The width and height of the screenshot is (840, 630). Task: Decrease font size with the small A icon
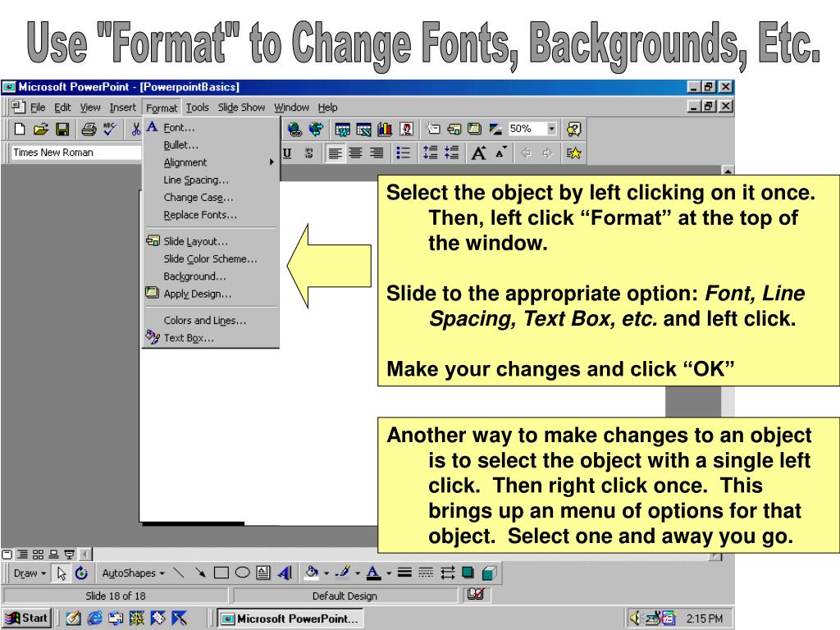click(501, 153)
